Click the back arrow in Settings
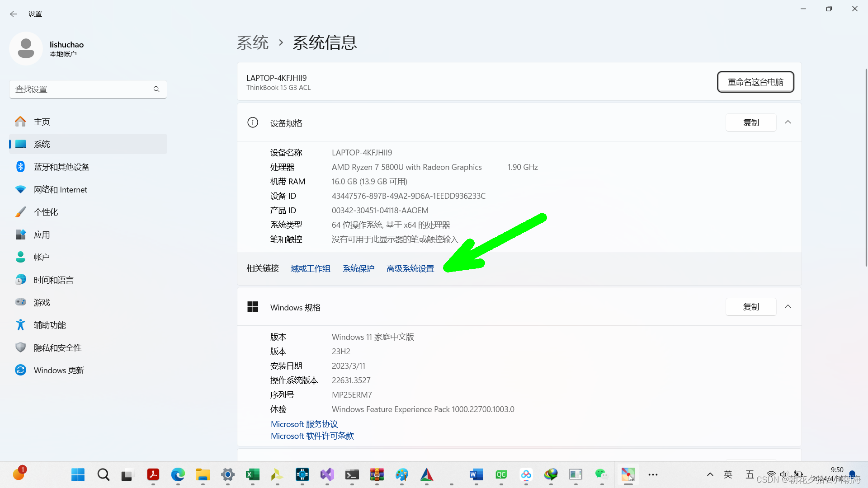 click(14, 14)
